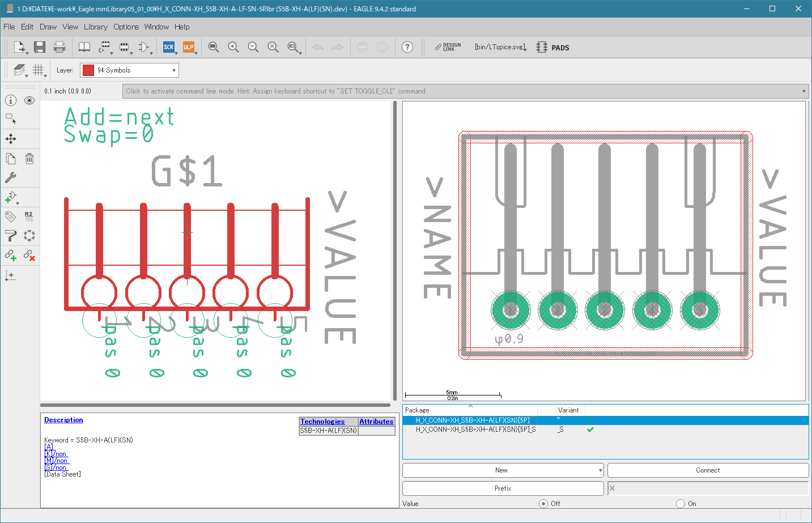Open the Options menu

(126, 27)
